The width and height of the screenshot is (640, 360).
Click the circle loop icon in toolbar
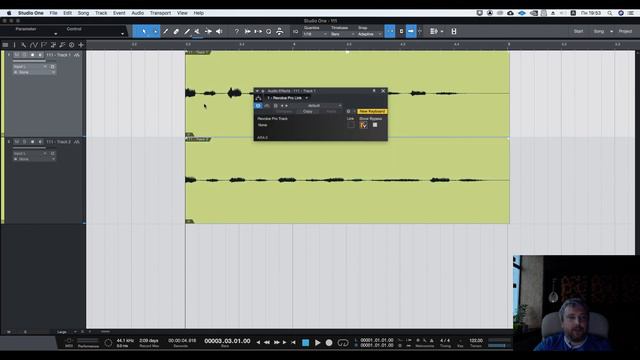[x=269, y=31]
